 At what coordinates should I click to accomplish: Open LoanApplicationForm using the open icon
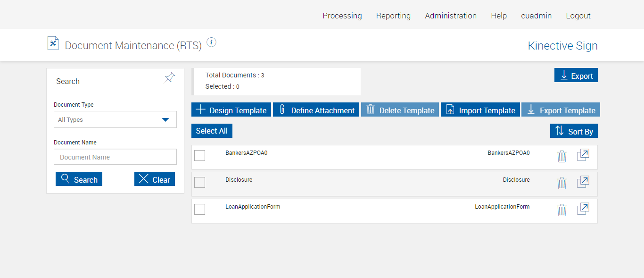[x=583, y=209]
